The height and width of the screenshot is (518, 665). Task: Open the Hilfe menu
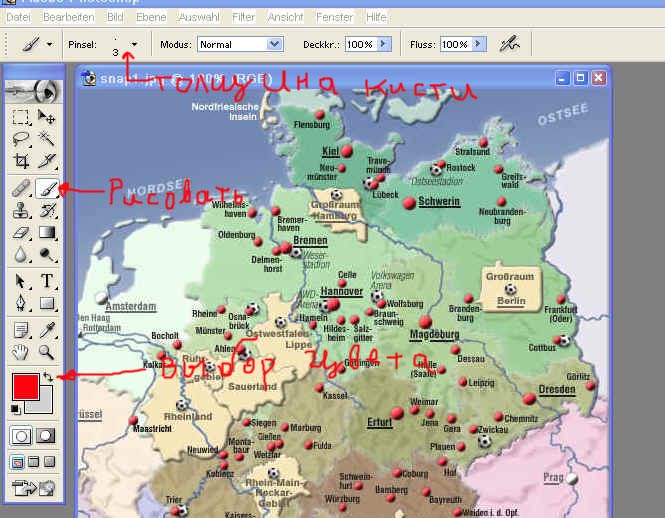[x=376, y=17]
